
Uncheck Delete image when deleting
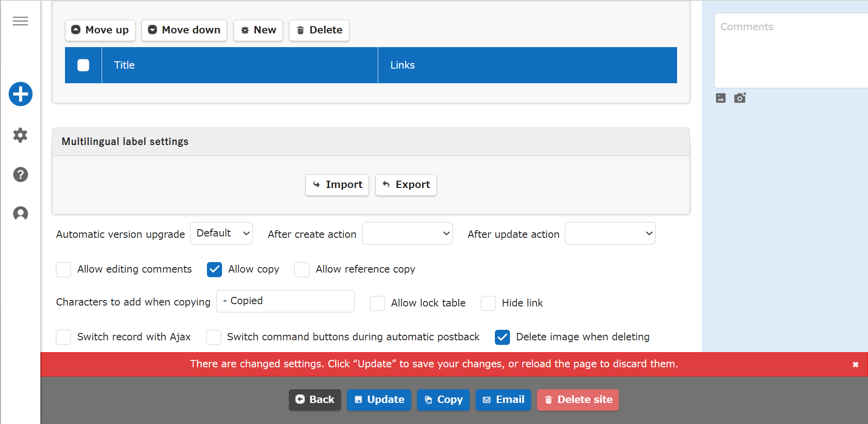pyautogui.click(x=502, y=337)
